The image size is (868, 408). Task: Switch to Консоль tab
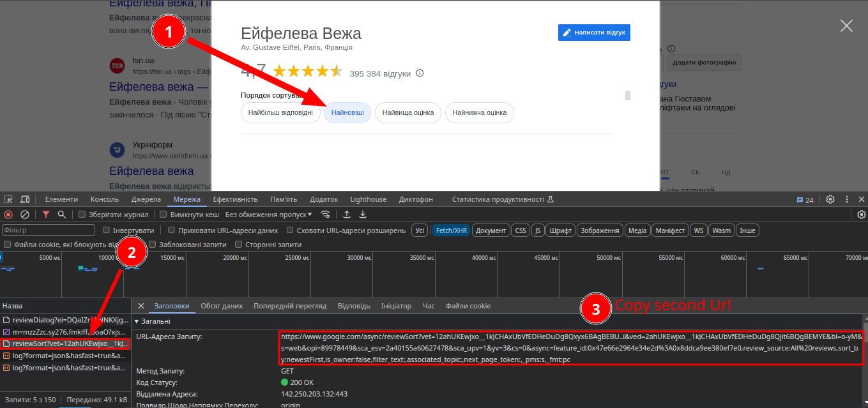[105, 199]
